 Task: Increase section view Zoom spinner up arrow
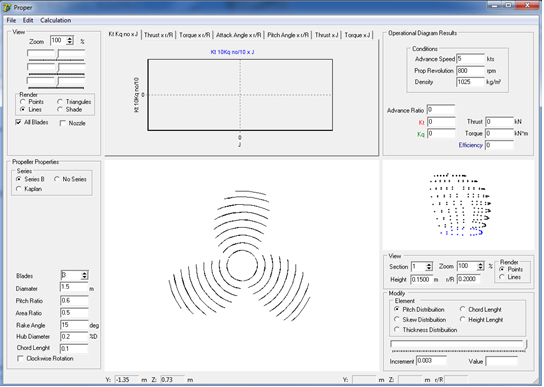[480, 264]
